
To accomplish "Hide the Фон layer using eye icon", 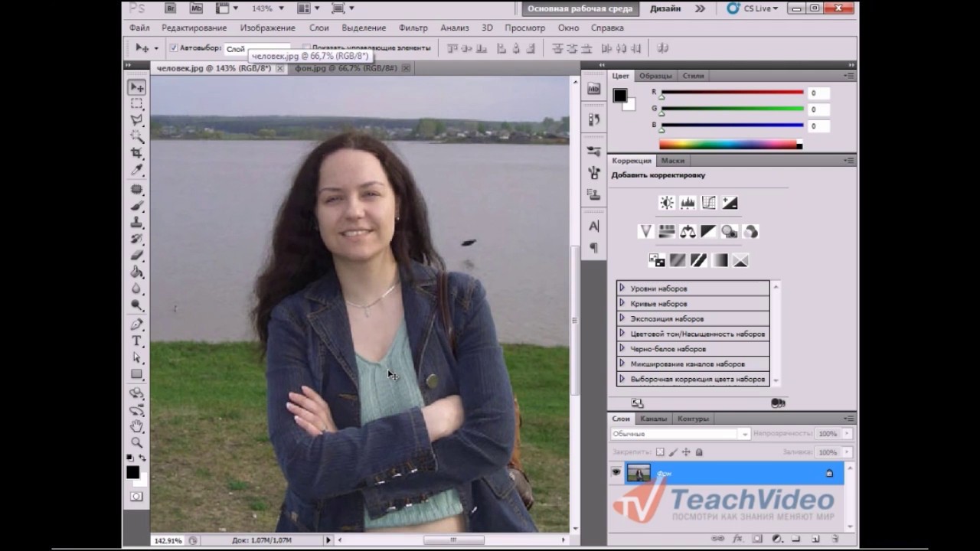I will click(x=616, y=473).
